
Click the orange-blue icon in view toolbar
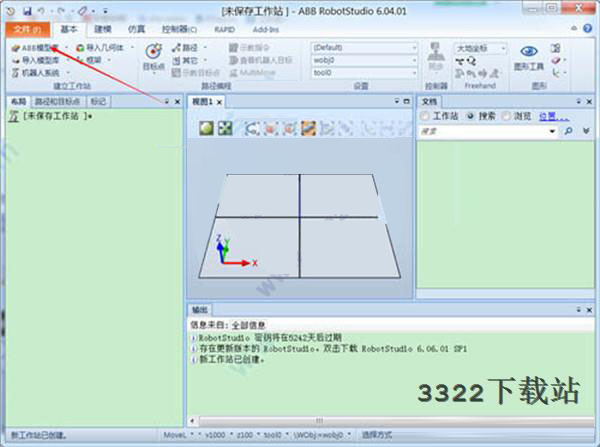308,128
